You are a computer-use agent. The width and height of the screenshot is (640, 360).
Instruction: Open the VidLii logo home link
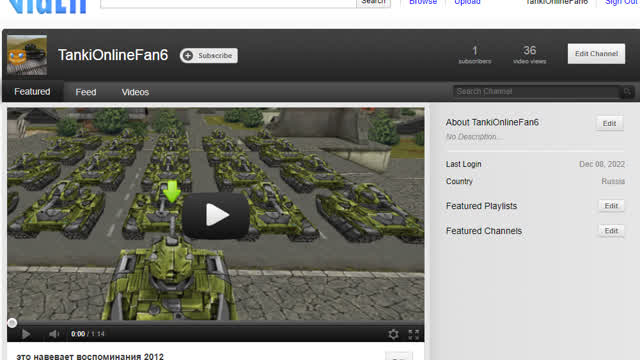[47, 6]
